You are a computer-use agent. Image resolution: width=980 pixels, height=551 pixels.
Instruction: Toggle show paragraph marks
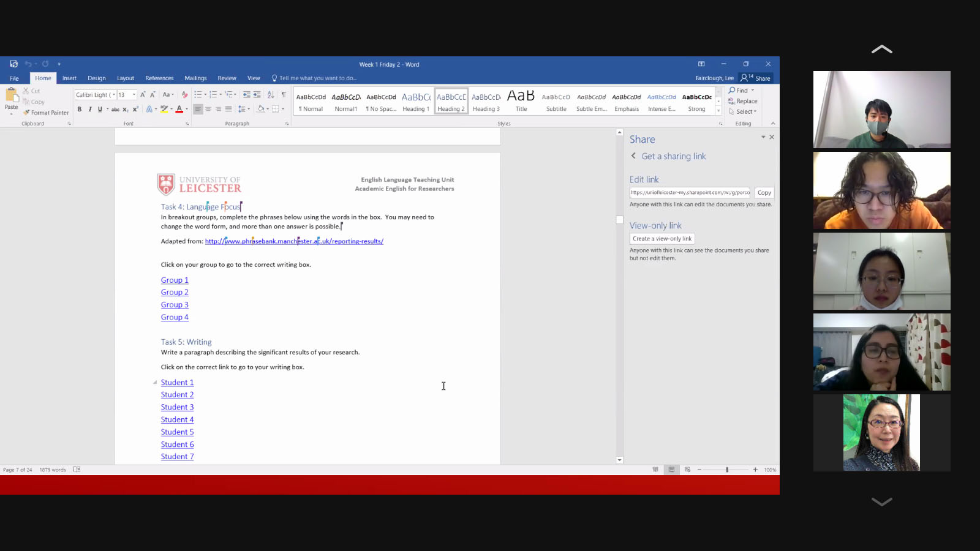[284, 94]
